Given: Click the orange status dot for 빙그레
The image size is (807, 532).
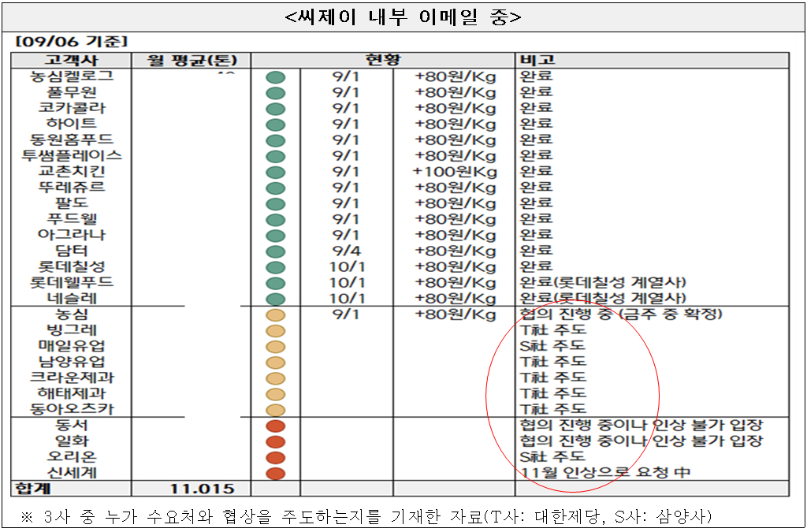Looking at the screenshot, I should click(x=275, y=330).
